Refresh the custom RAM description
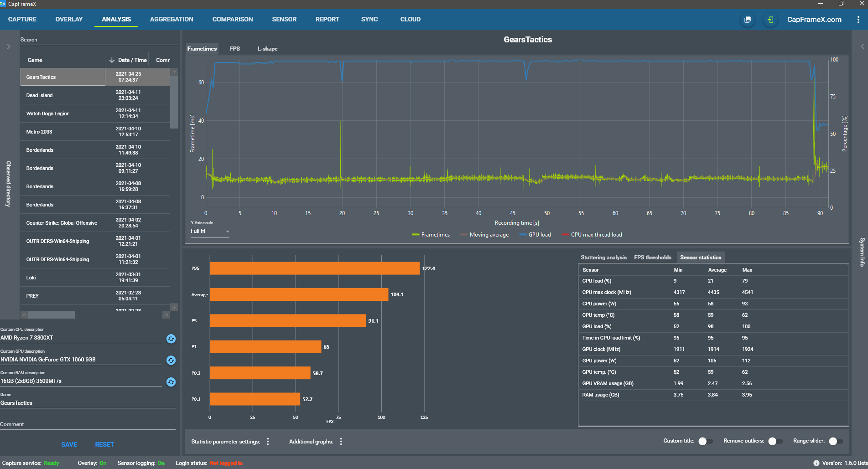This screenshot has width=868, height=469. [171, 382]
